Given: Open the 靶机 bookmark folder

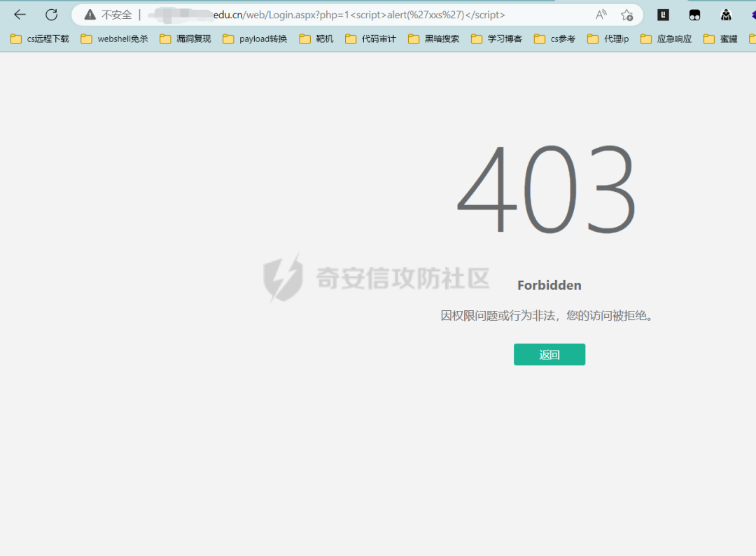Looking at the screenshot, I should [x=316, y=39].
